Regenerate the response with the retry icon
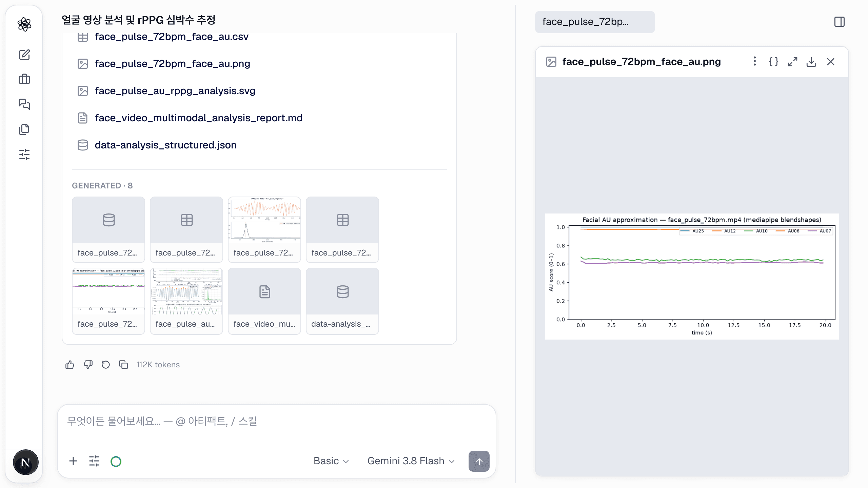 pos(106,365)
